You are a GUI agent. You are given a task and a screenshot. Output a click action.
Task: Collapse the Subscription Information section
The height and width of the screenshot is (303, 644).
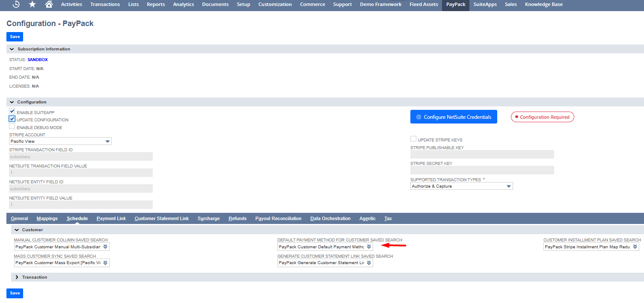pyautogui.click(x=12, y=49)
